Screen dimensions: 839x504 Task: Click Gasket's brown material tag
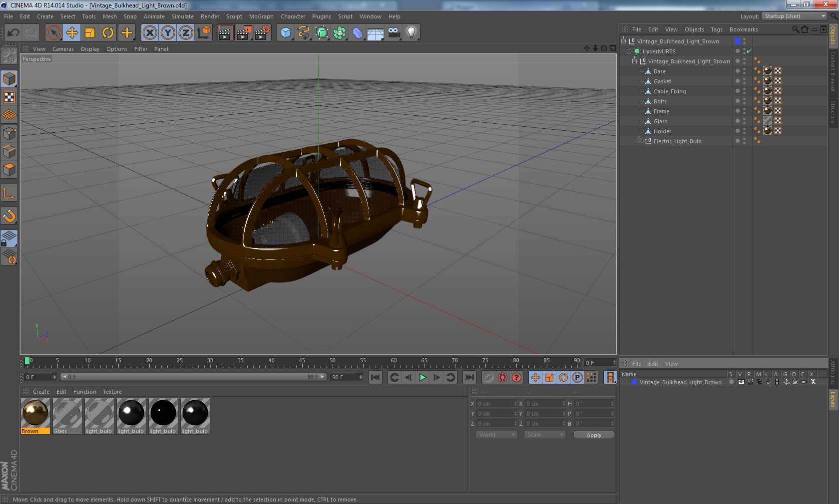[768, 81]
